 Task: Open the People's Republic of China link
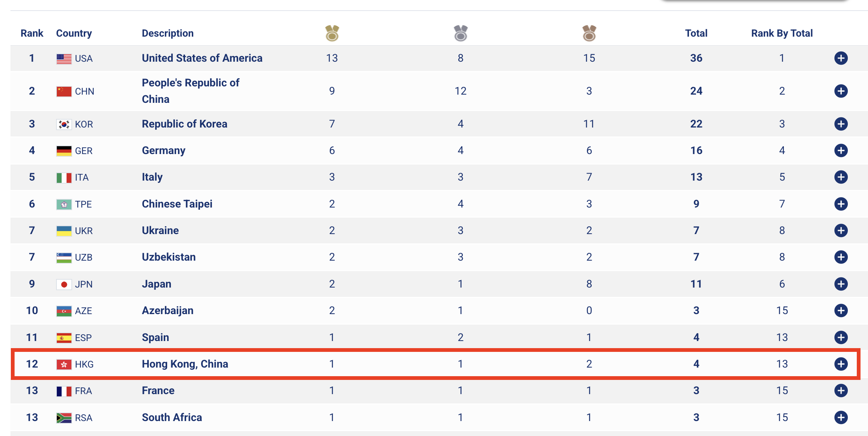(190, 91)
